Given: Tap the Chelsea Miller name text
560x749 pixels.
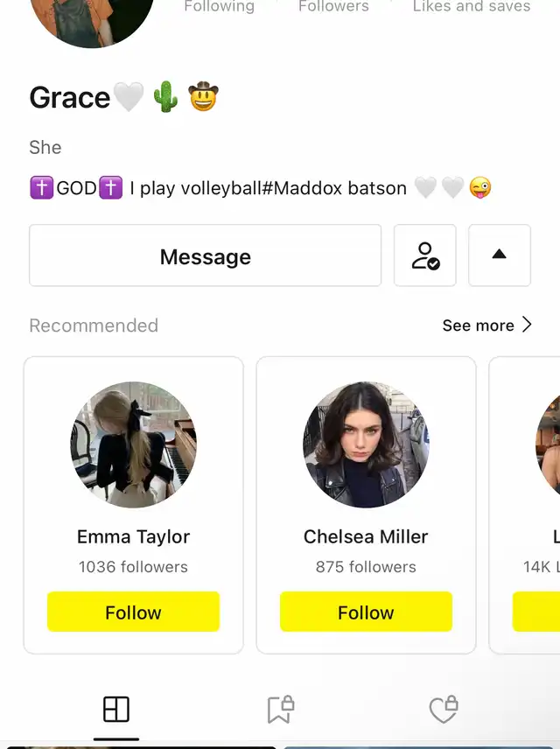Looking at the screenshot, I should [366, 537].
